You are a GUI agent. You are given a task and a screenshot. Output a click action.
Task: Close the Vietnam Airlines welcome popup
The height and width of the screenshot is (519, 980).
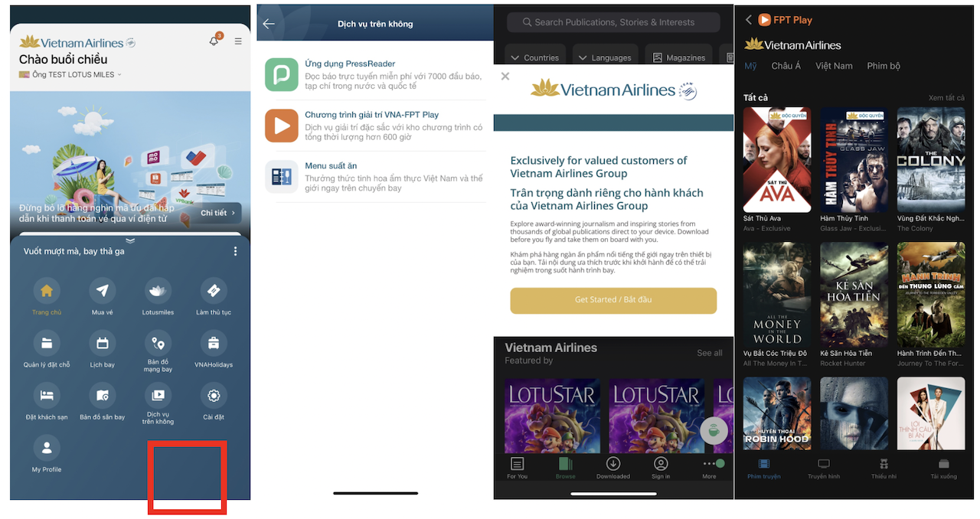click(505, 77)
